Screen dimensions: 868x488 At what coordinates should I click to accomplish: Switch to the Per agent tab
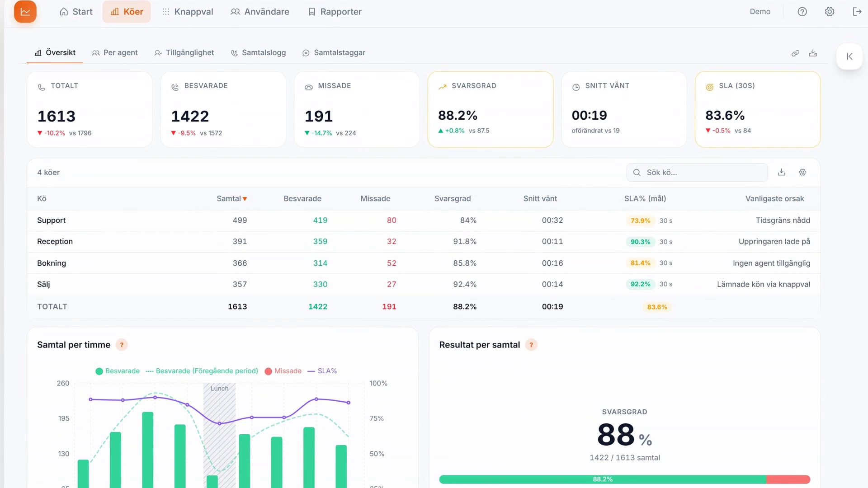pyautogui.click(x=115, y=53)
